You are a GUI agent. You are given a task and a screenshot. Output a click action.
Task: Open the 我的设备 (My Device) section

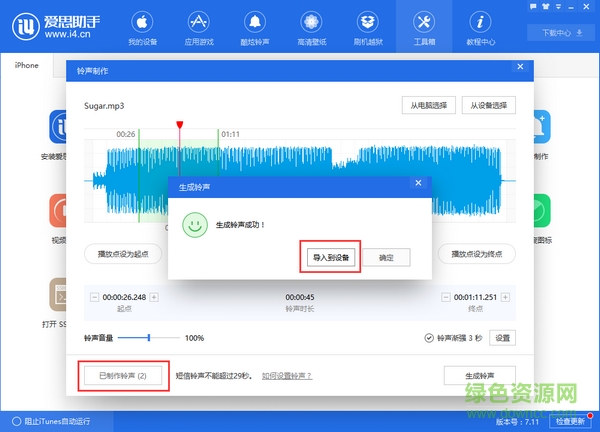(143, 28)
